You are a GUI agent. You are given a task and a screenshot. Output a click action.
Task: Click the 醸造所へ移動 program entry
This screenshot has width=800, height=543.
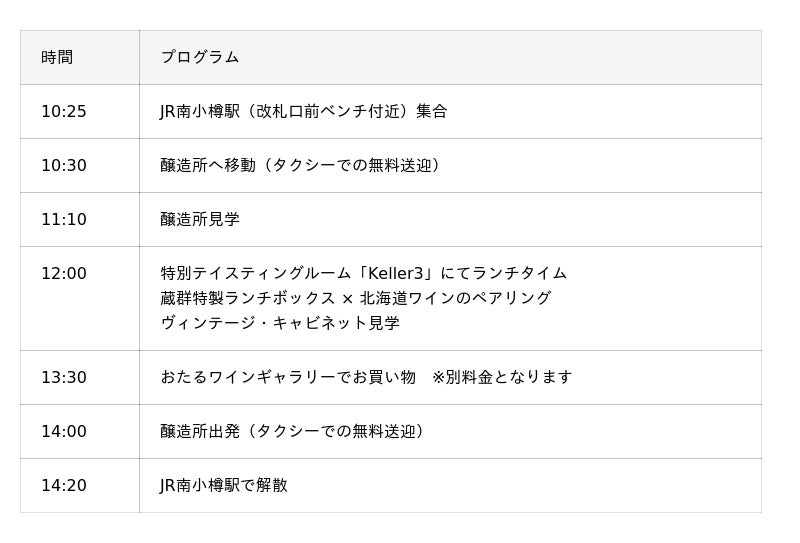(300, 165)
